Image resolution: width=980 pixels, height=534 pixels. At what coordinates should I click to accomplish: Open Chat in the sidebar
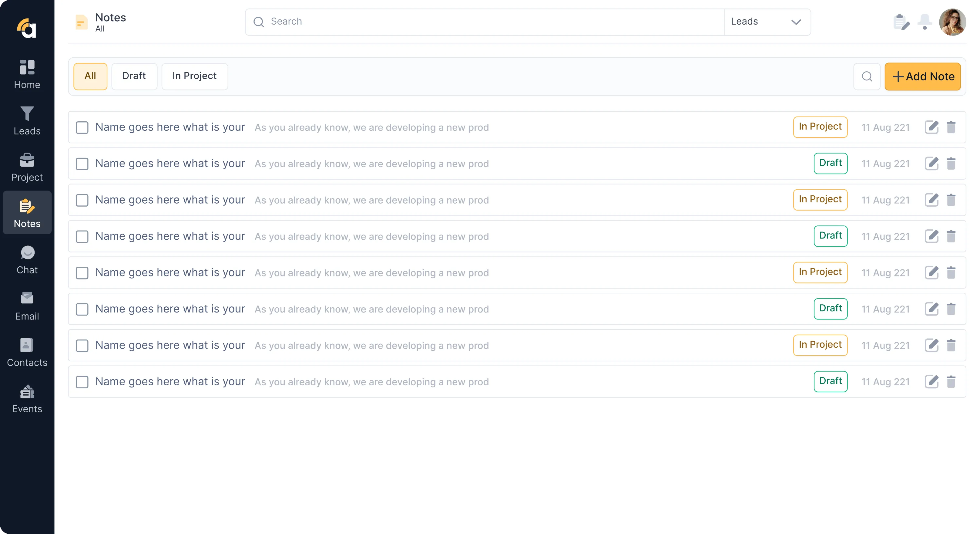pyautogui.click(x=27, y=260)
